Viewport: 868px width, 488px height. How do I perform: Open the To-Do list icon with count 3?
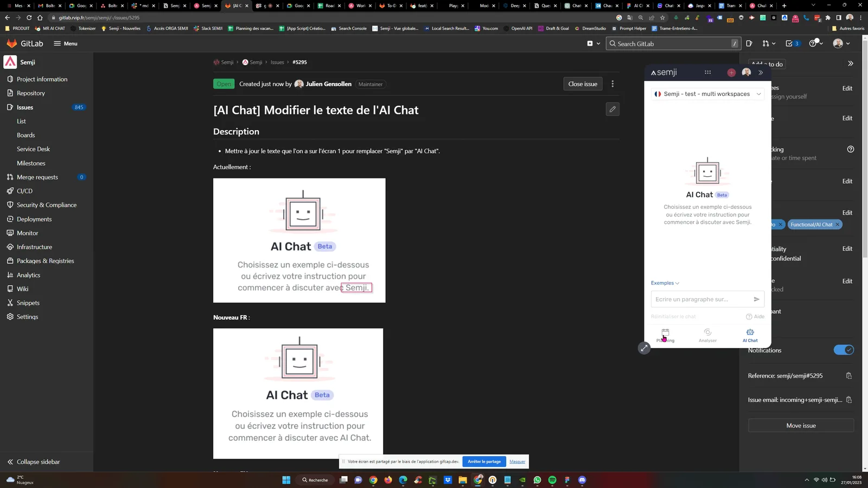tap(793, 43)
